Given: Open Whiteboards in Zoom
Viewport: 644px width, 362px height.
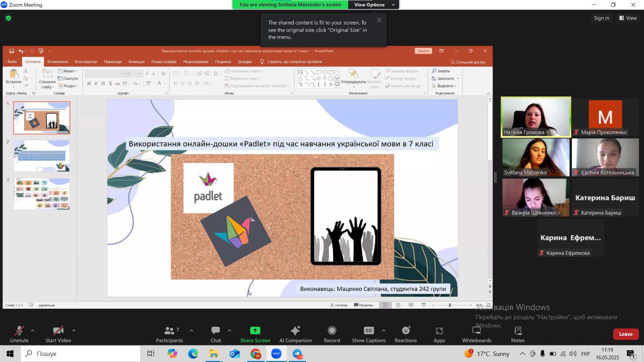Looking at the screenshot, I should pos(476,334).
